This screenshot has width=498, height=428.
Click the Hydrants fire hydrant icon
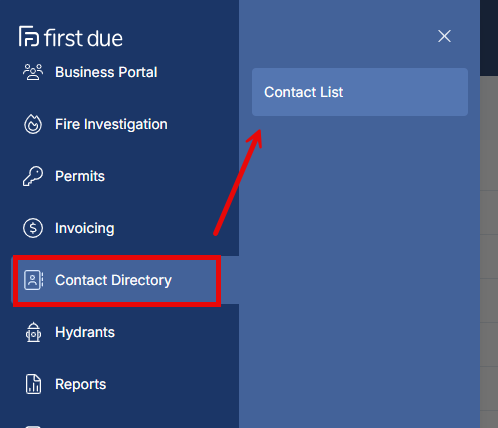(33, 332)
